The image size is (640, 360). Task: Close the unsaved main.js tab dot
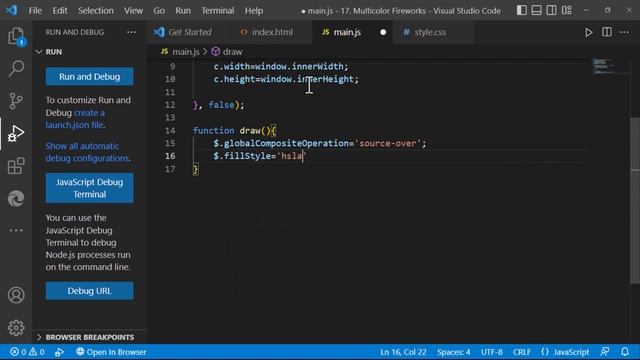tap(383, 32)
